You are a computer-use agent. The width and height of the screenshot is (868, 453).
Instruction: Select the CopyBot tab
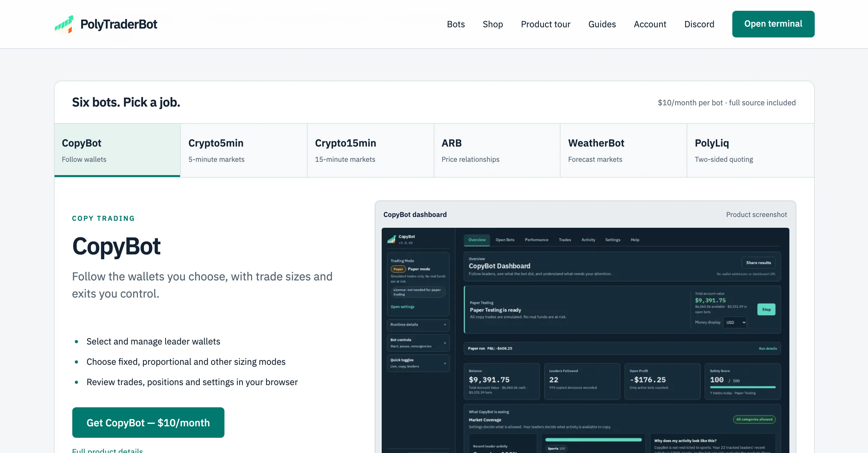click(117, 150)
